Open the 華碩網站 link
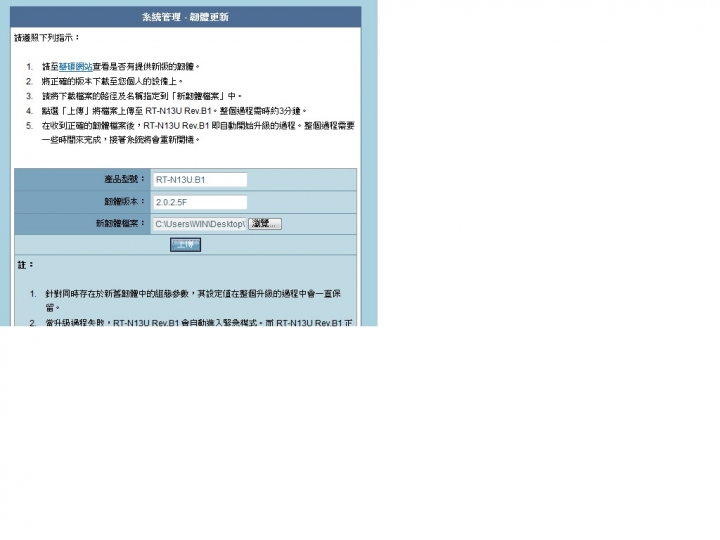 [x=76, y=67]
